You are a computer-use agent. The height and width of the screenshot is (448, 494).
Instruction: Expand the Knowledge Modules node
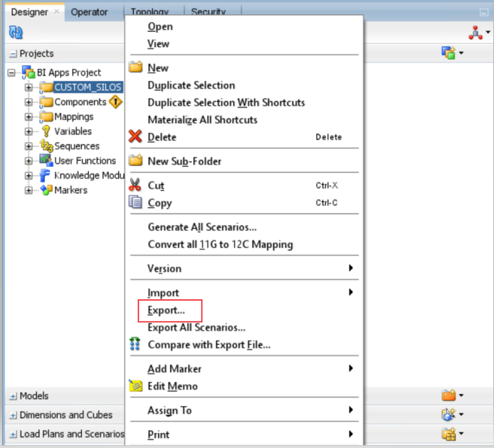(28, 176)
